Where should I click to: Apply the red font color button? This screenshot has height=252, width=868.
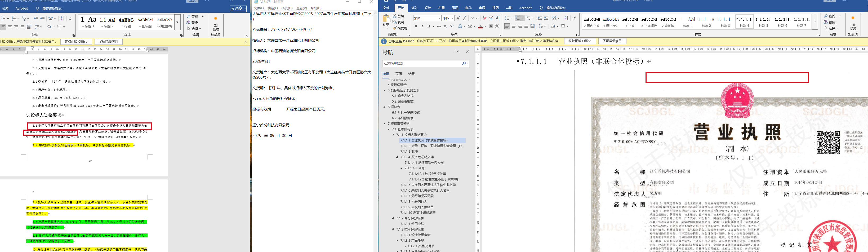[480, 26]
